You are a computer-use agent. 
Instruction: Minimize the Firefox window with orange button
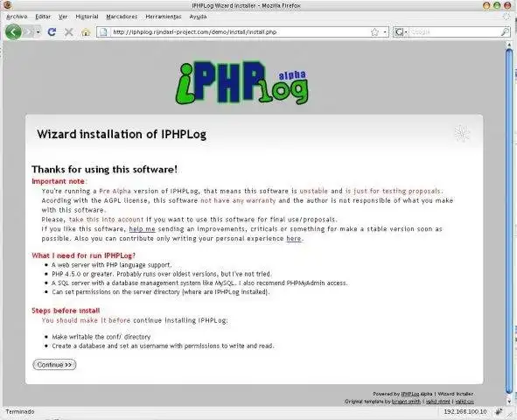pos(486,5)
